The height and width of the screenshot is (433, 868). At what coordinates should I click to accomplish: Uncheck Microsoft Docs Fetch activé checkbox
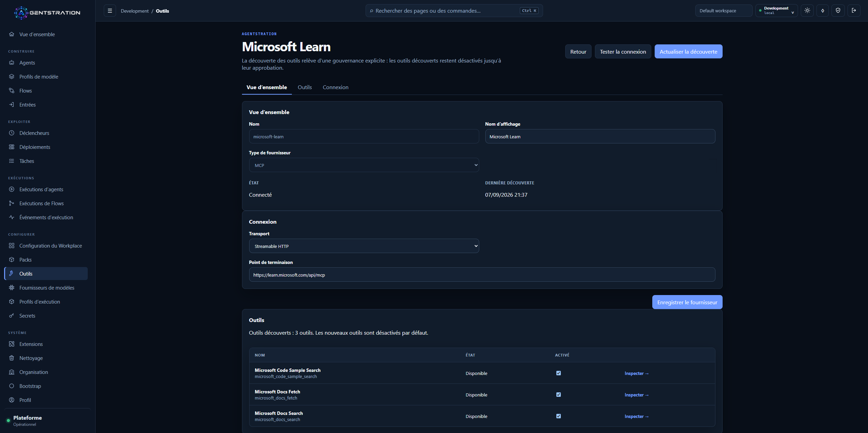[x=558, y=394]
